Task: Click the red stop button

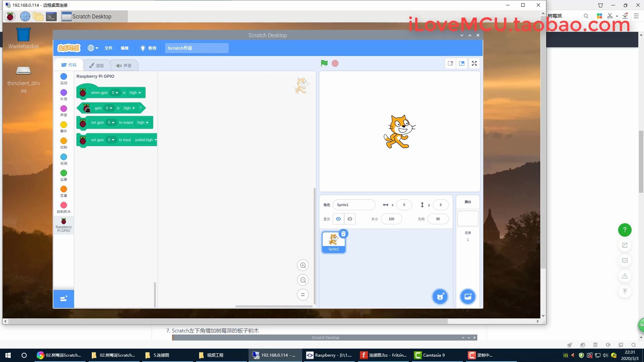Action: tap(335, 63)
